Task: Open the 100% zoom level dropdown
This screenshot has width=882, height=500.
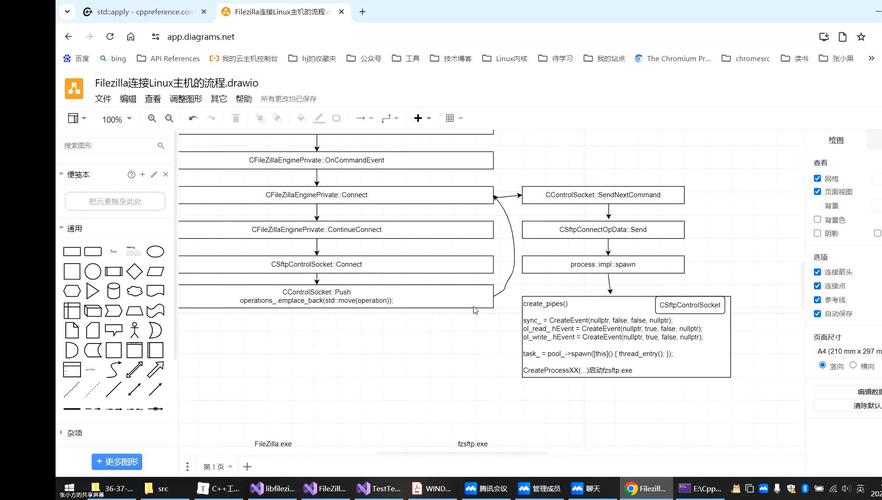Action: pyautogui.click(x=116, y=119)
